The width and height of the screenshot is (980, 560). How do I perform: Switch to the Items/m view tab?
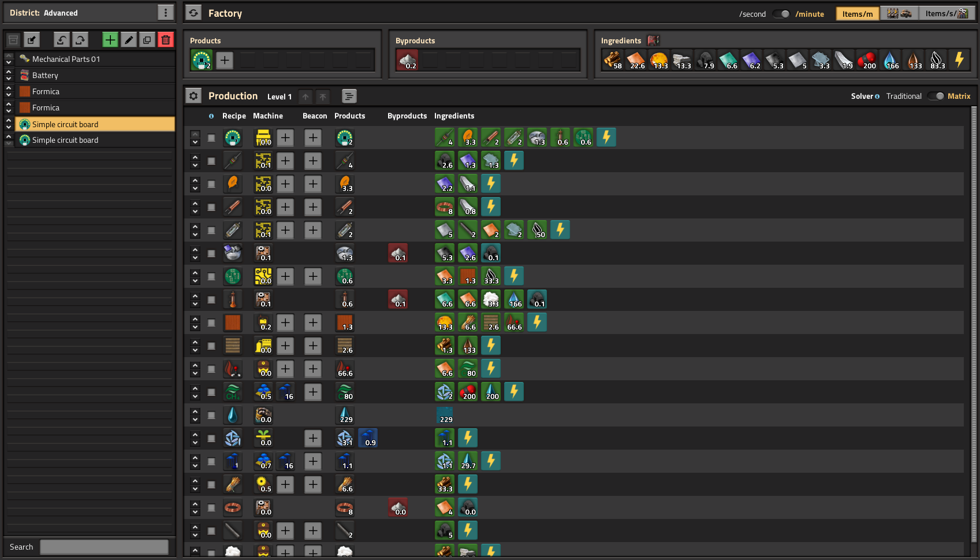(x=858, y=14)
